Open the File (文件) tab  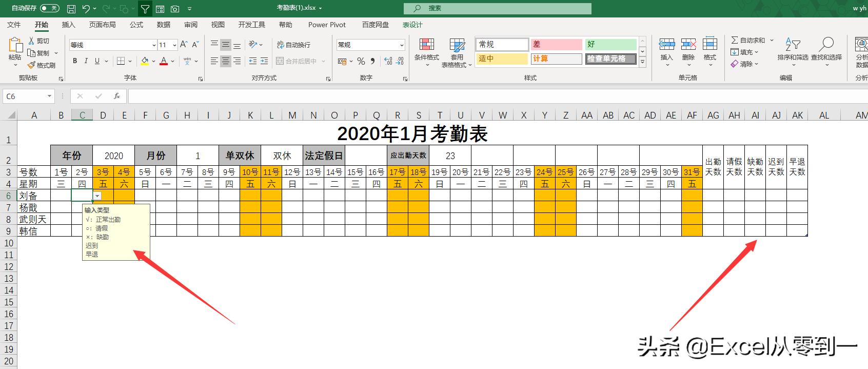pos(14,25)
